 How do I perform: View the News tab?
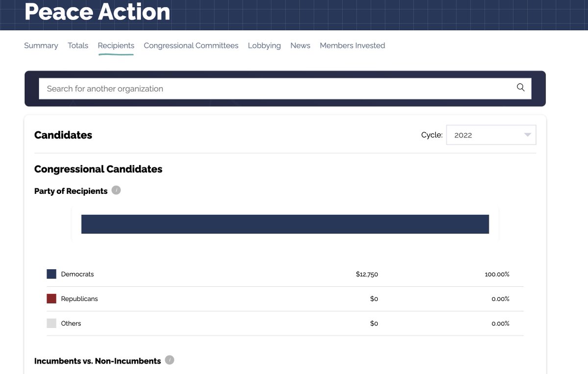click(300, 46)
